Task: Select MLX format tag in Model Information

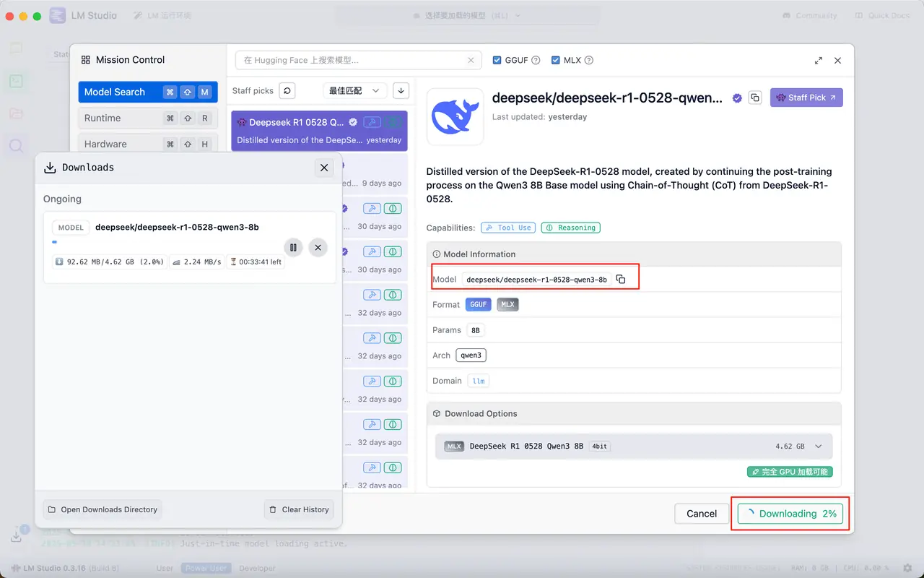Action: coord(508,305)
